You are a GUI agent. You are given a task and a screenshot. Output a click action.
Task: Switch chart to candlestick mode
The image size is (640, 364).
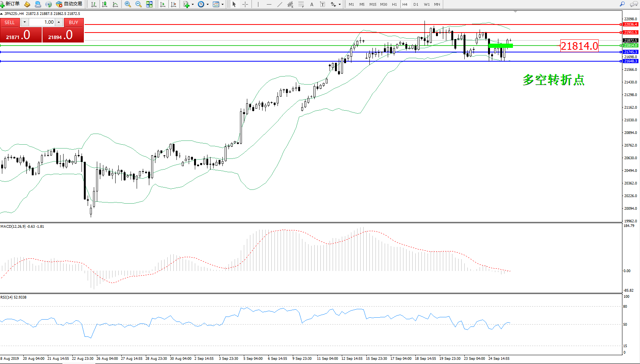[104, 4]
